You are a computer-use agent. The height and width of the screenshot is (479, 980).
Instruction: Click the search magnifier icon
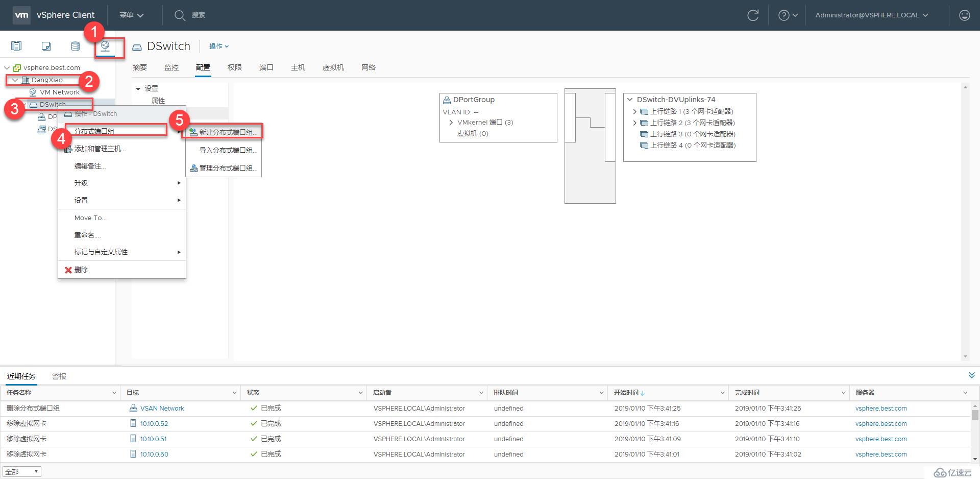coord(180,15)
